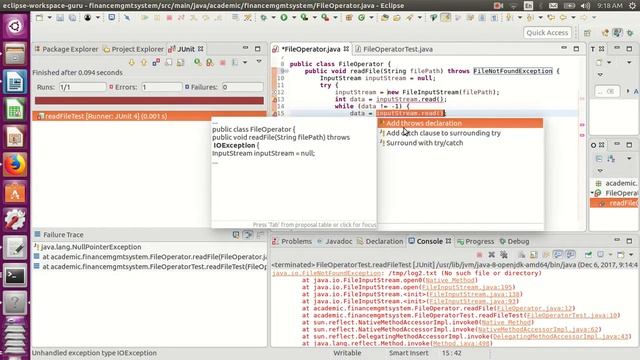The height and width of the screenshot is (360, 640).
Task: Select the JUnit view tab
Action: pyautogui.click(x=186, y=49)
